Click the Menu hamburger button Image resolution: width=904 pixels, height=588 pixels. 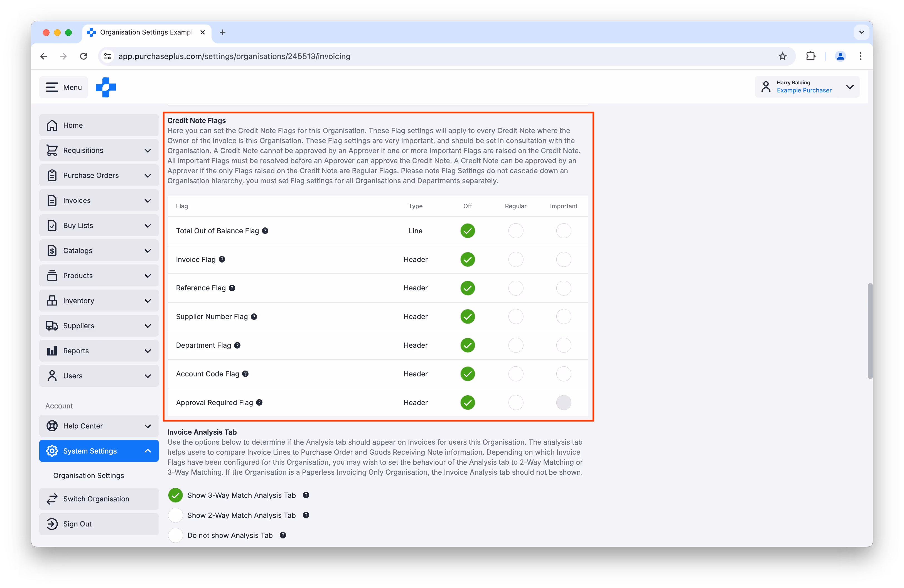pyautogui.click(x=63, y=87)
